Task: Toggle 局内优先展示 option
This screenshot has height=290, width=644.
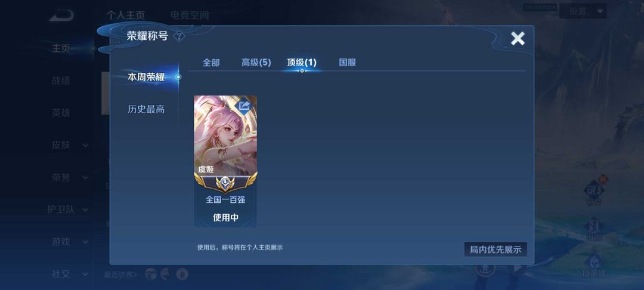Action: (496, 249)
